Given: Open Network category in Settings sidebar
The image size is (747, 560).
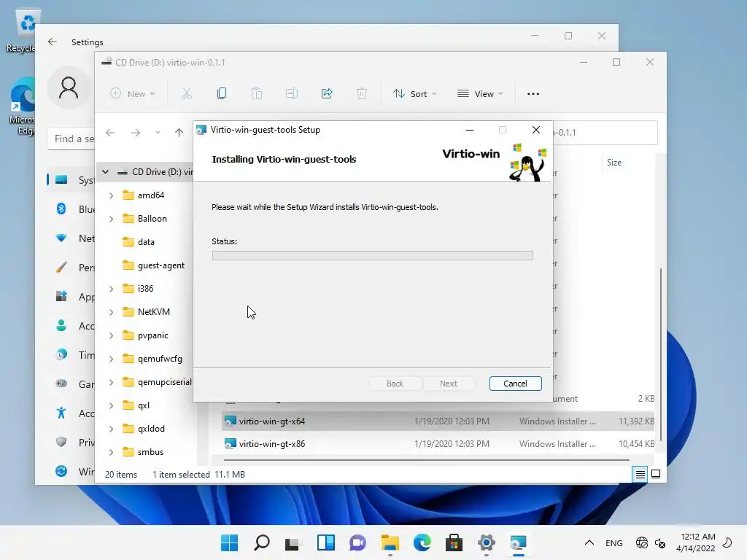Looking at the screenshot, I should tap(71, 238).
